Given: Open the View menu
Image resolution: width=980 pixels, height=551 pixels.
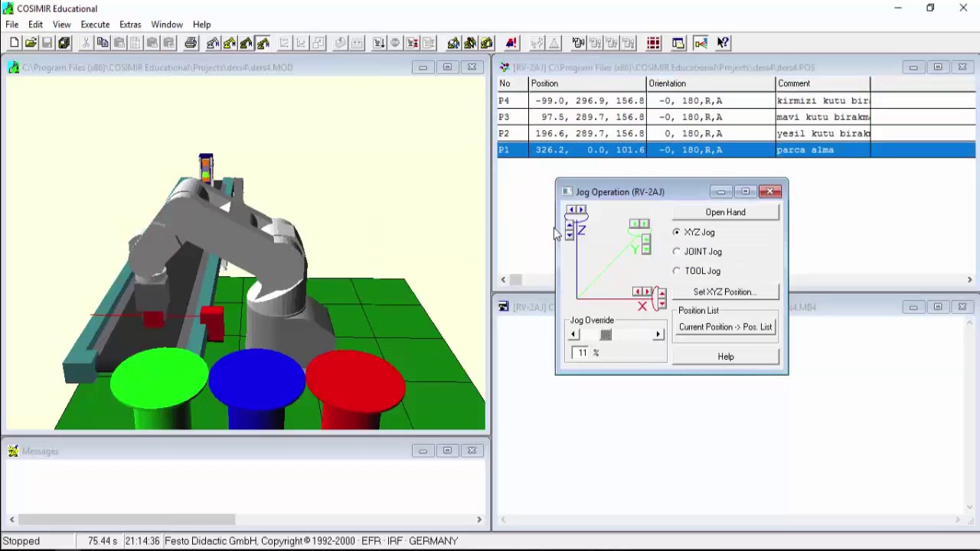Looking at the screenshot, I should point(61,24).
